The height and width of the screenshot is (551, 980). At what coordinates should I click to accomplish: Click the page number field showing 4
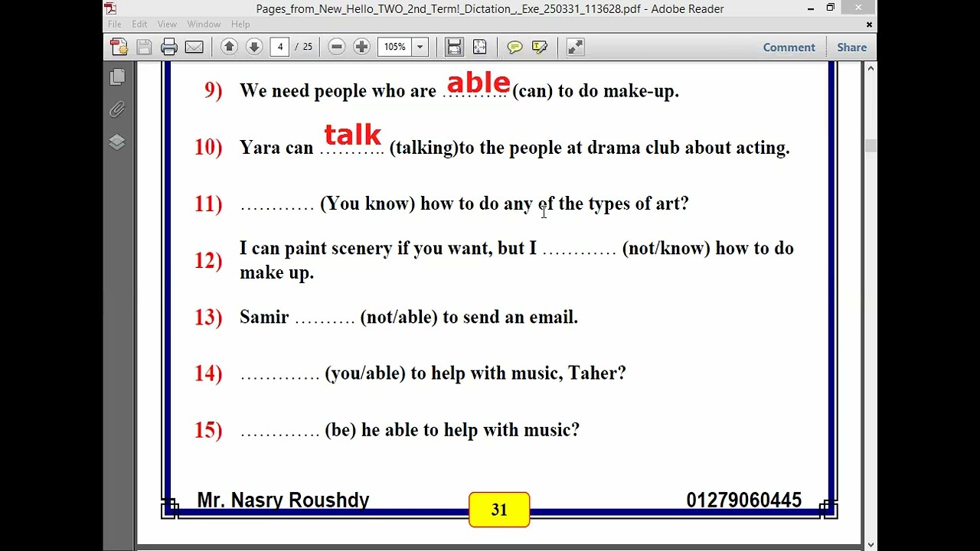280,47
